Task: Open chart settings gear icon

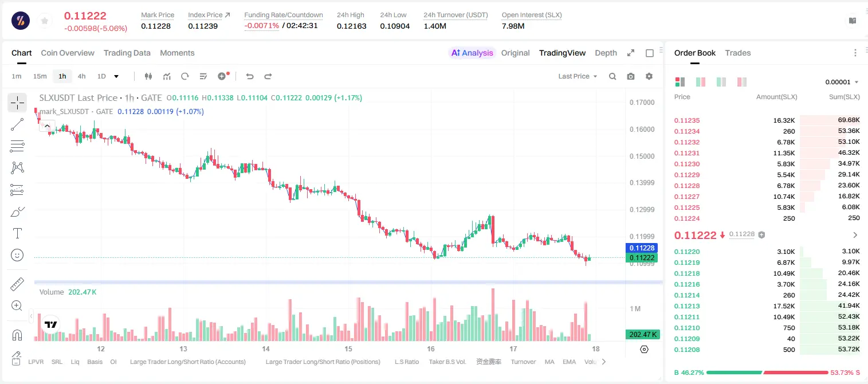Action: pos(649,76)
